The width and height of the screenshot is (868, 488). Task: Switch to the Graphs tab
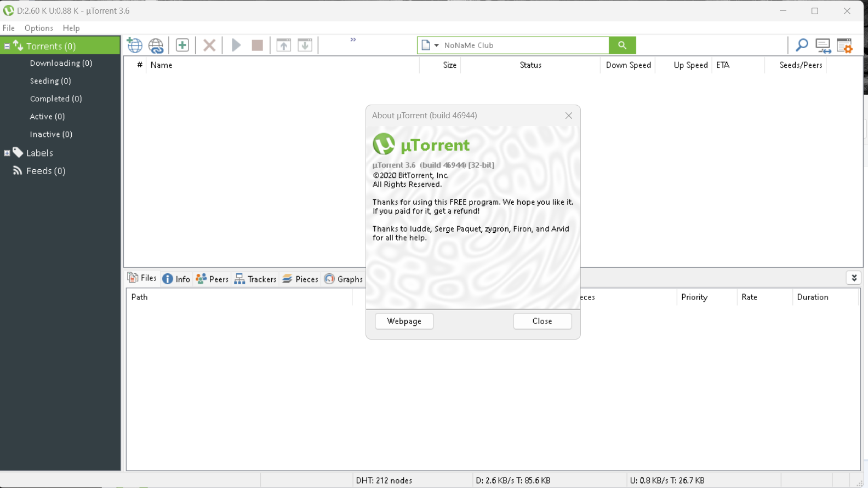[x=344, y=279]
